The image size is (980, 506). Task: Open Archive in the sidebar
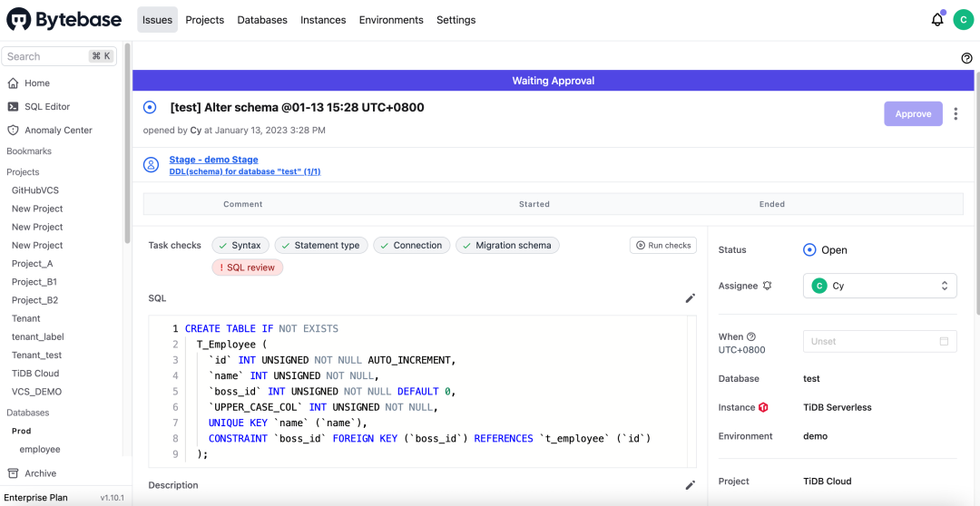pyautogui.click(x=41, y=472)
